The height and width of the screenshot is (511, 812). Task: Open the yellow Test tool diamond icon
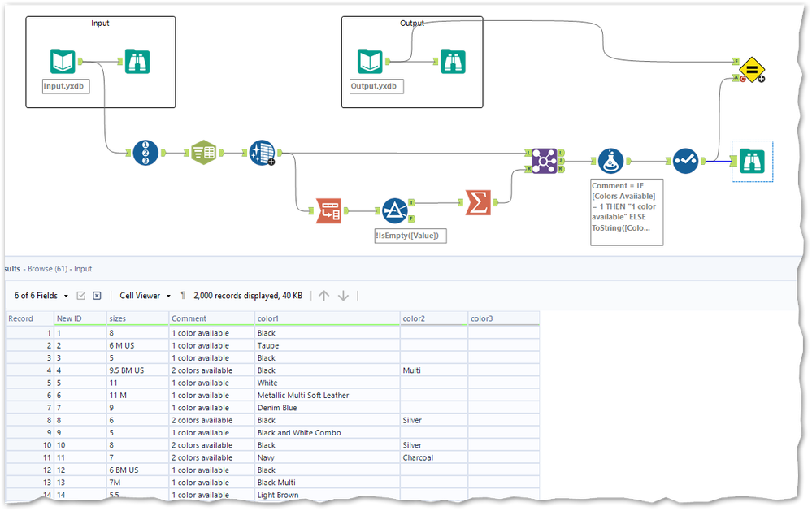751,70
